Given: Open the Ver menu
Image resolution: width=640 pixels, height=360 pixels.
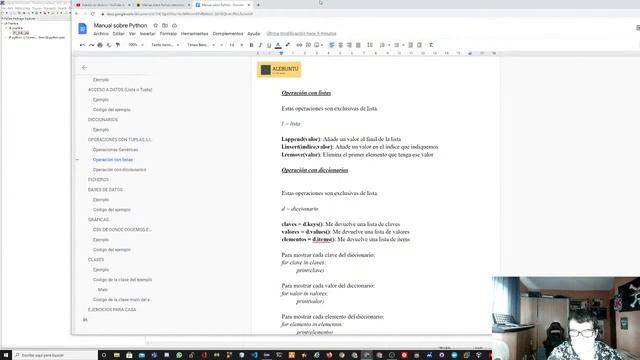Looking at the screenshot, I should [x=132, y=33].
